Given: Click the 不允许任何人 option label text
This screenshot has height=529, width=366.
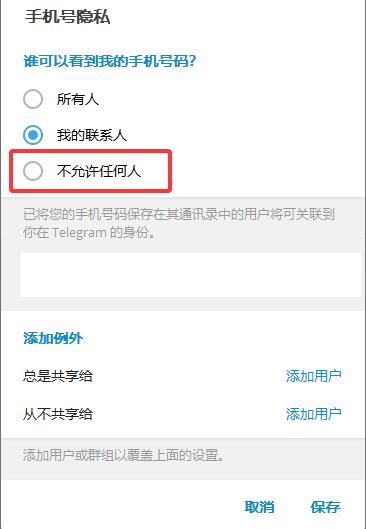Looking at the screenshot, I should coord(98,171).
